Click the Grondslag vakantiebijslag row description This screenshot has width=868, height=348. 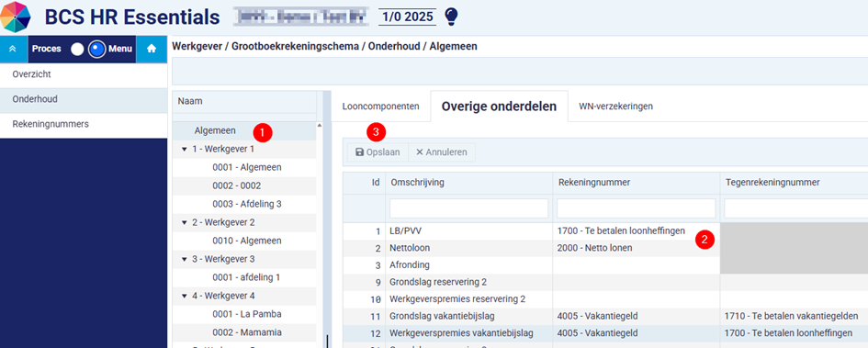[x=443, y=317]
